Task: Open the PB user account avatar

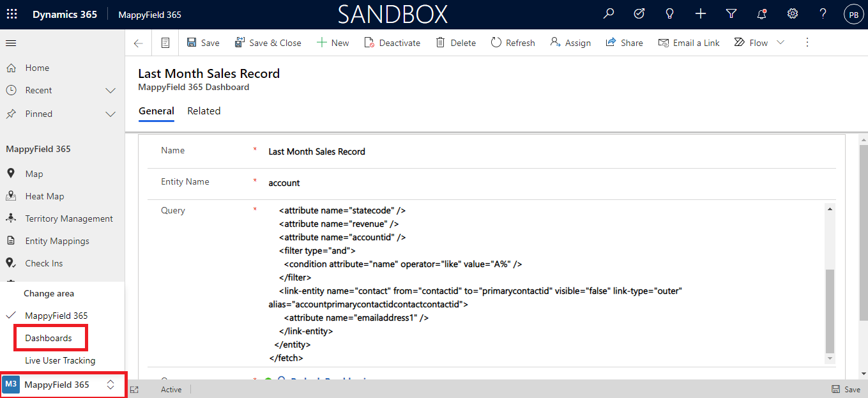Action: [x=853, y=14]
